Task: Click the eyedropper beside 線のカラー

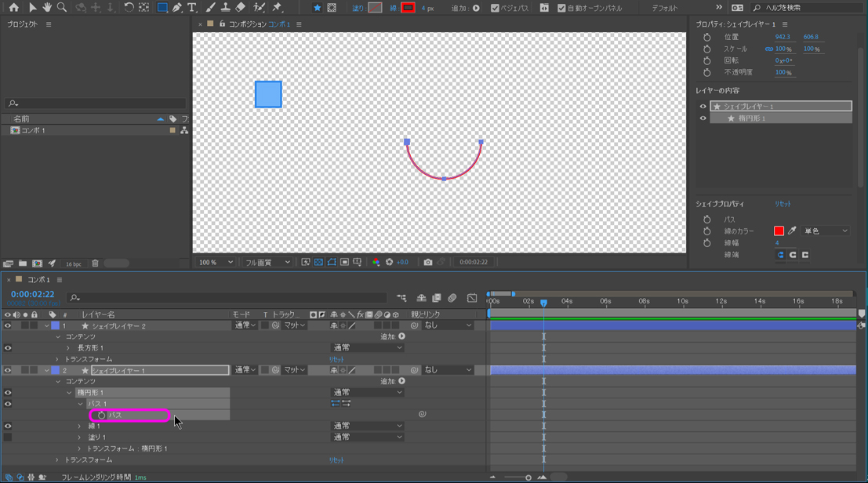Action: 792,231
